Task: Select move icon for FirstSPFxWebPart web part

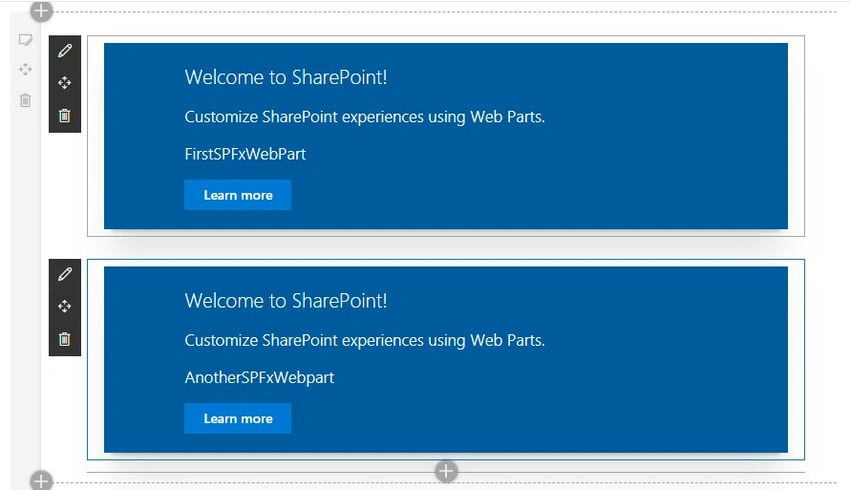Action: click(x=65, y=83)
